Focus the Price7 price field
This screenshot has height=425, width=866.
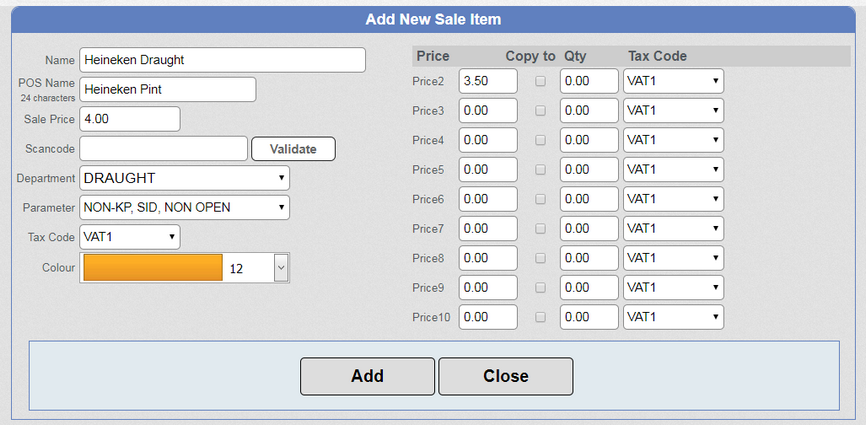tap(488, 229)
